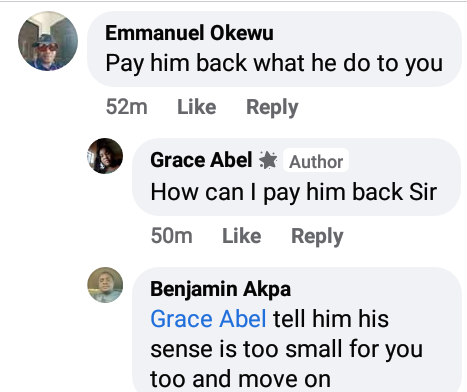The image size is (467, 392).
Task: Open Emmanuel Okewu's profile picture
Action: coord(48,41)
